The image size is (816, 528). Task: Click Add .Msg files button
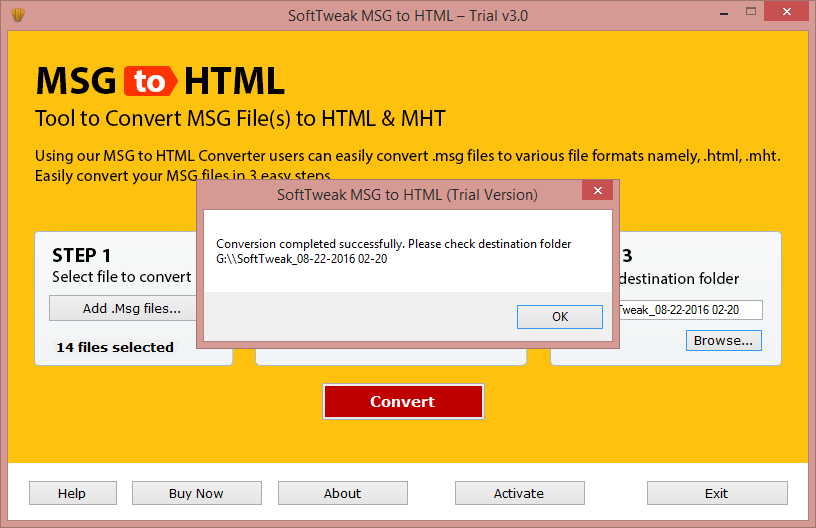pos(125,308)
